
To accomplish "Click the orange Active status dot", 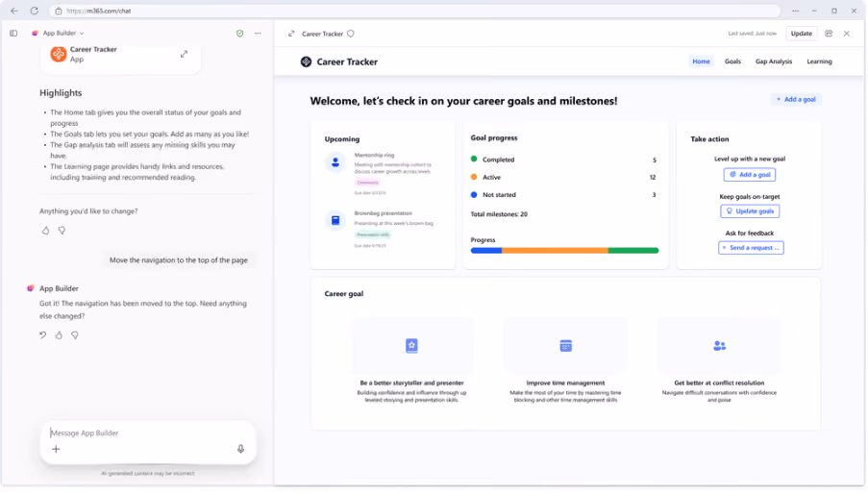I will [474, 177].
